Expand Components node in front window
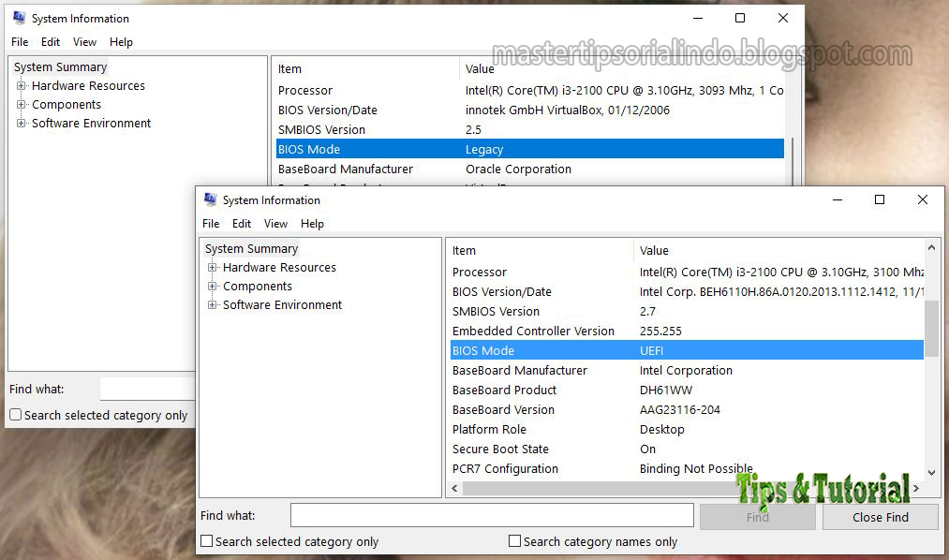This screenshot has width=949, height=560. pyautogui.click(x=212, y=286)
